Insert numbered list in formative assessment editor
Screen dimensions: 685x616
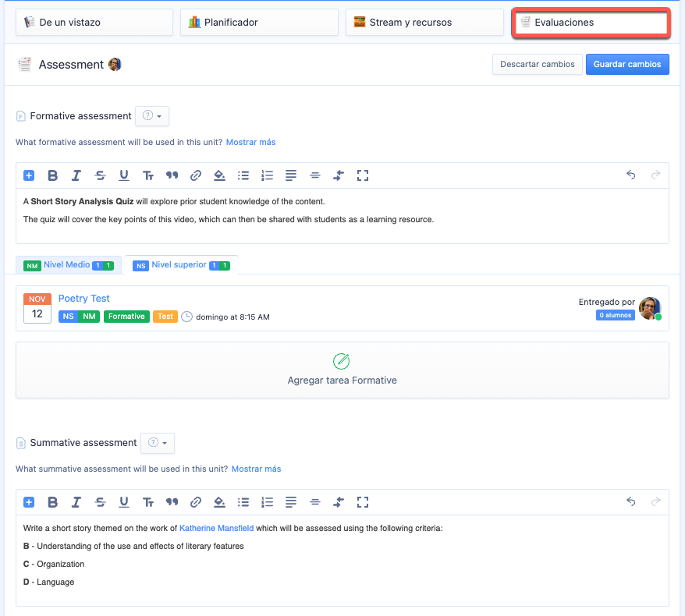(x=267, y=175)
